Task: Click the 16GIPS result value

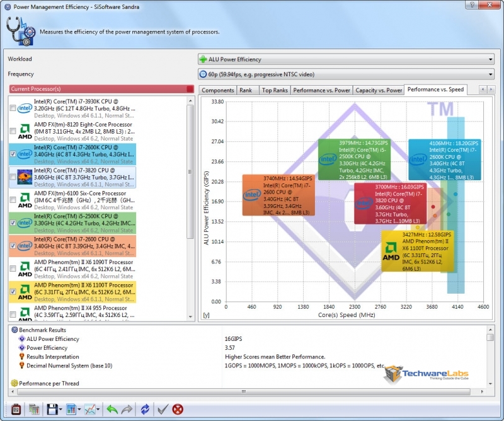Action: click(233, 338)
